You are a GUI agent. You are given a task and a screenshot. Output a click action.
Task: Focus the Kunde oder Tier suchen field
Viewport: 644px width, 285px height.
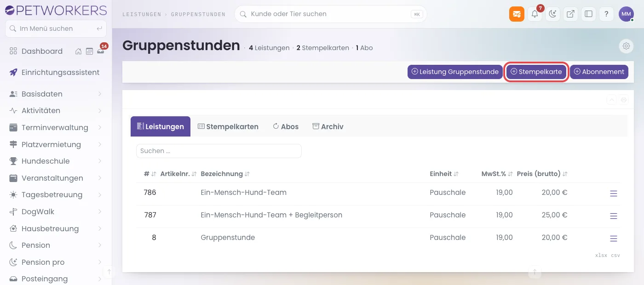pyautogui.click(x=330, y=14)
